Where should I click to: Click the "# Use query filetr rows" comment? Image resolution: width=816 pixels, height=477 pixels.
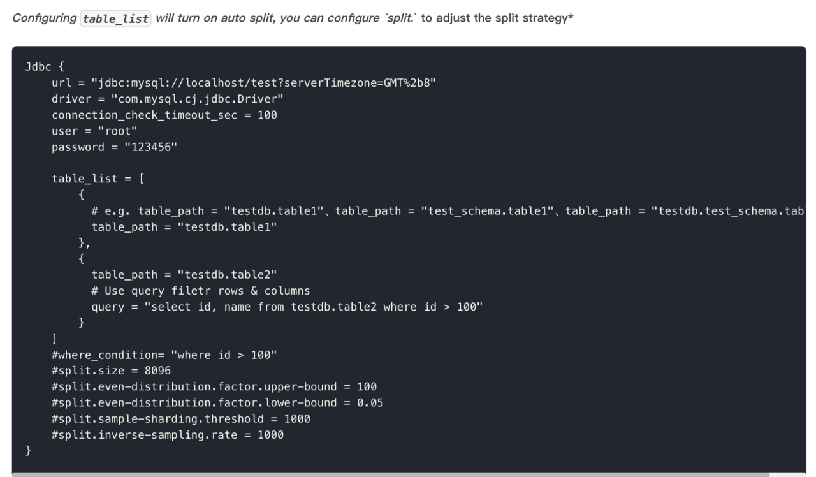[x=200, y=290]
